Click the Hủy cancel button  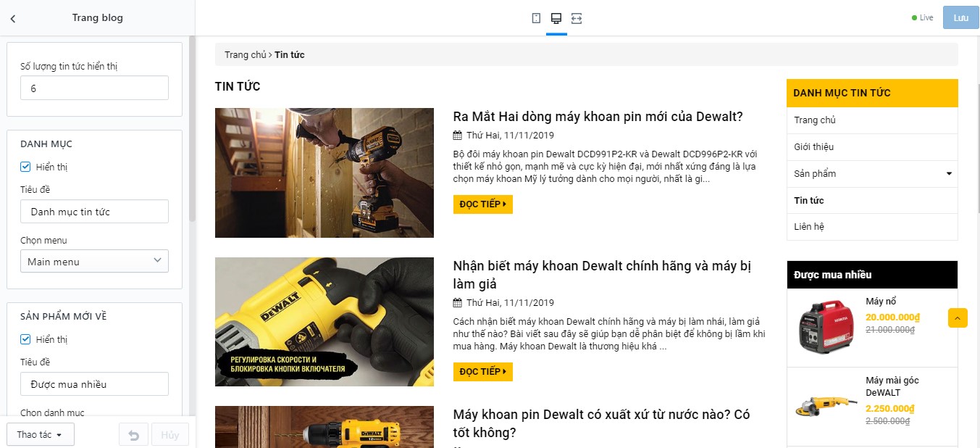coord(170,435)
